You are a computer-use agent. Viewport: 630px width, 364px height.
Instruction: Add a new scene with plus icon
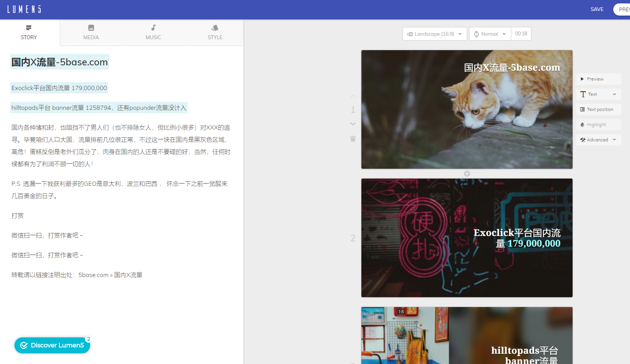click(x=467, y=174)
